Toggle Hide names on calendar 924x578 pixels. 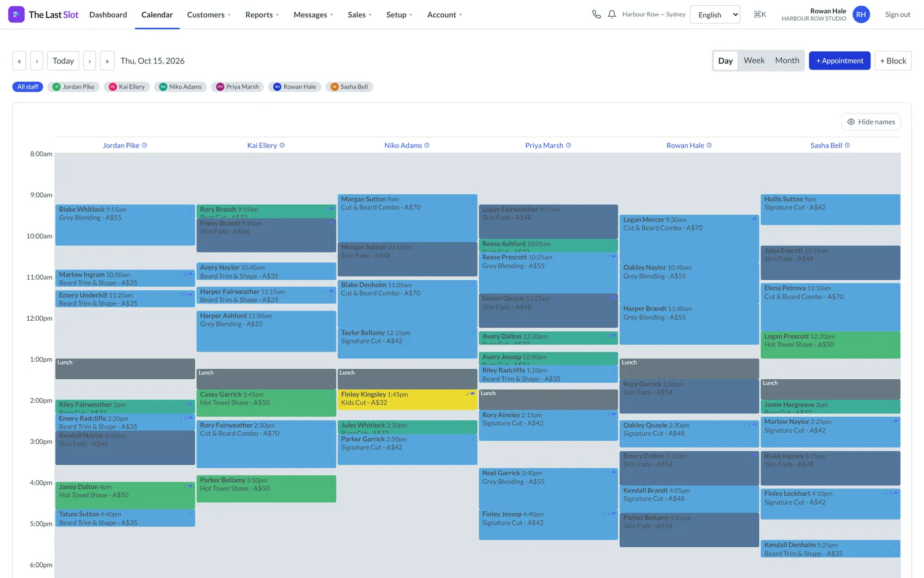point(871,122)
